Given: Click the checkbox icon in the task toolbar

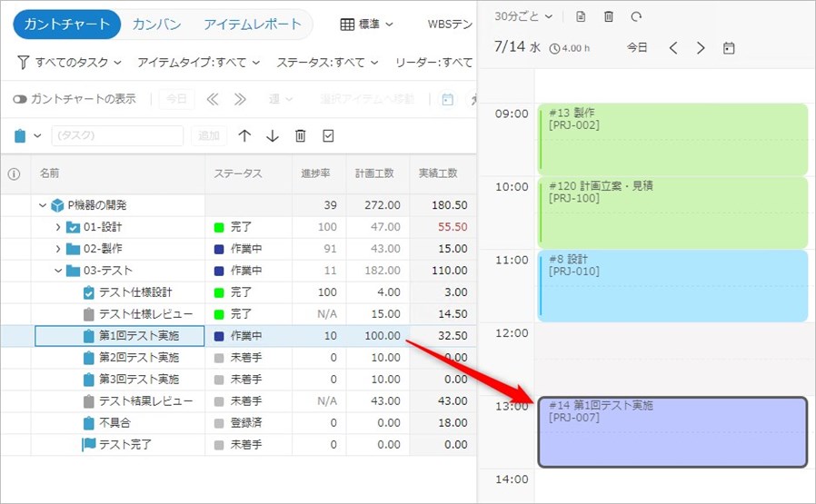Looking at the screenshot, I should tap(329, 135).
